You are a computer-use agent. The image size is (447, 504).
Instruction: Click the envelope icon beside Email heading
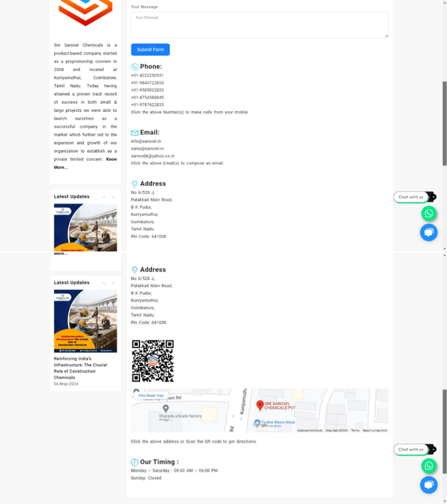(135, 133)
